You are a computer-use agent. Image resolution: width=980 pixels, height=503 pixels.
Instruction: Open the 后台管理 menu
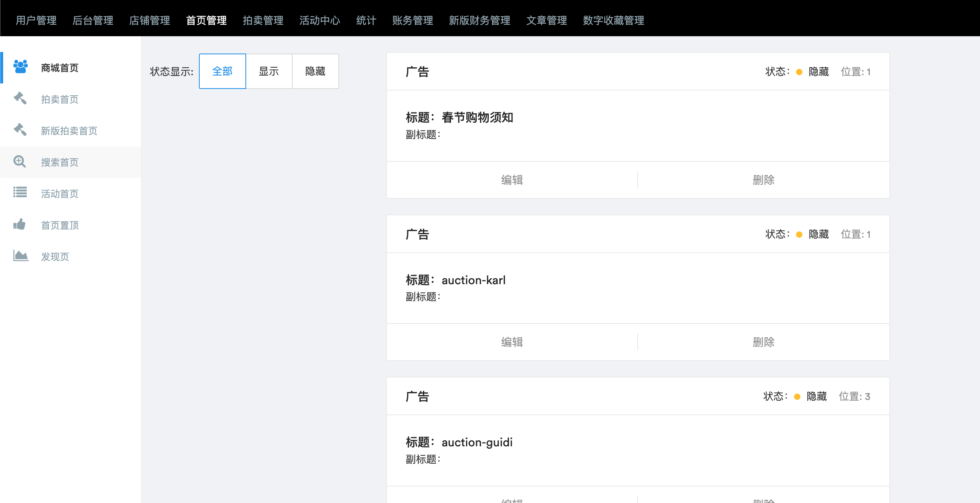tap(93, 20)
